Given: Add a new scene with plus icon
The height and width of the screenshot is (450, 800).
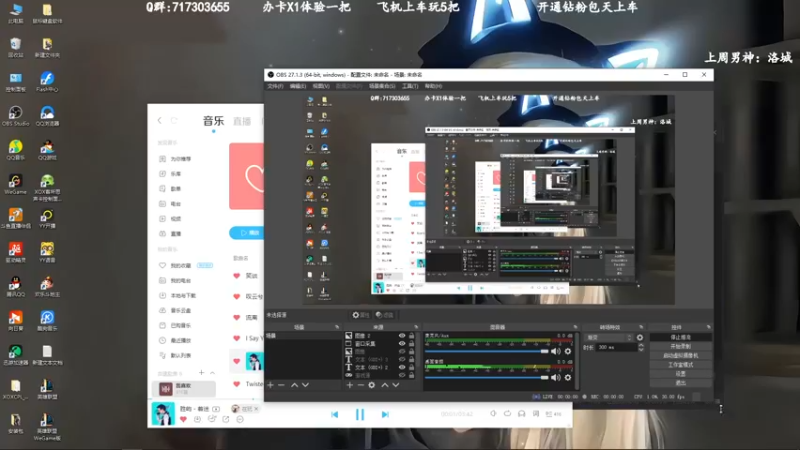Looking at the screenshot, I should (x=270, y=385).
